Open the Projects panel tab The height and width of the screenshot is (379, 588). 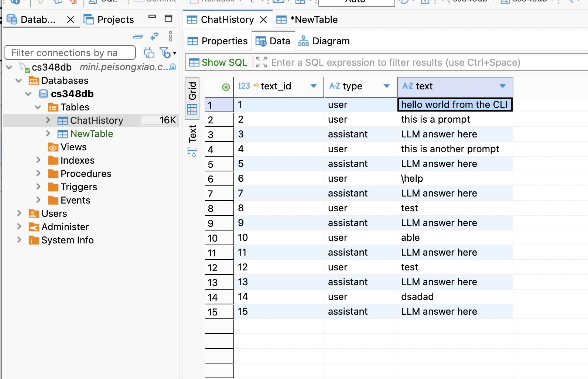pyautogui.click(x=109, y=20)
